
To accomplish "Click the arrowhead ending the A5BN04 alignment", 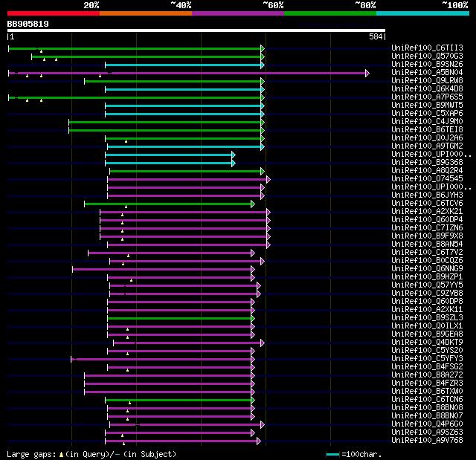I will coord(367,73).
